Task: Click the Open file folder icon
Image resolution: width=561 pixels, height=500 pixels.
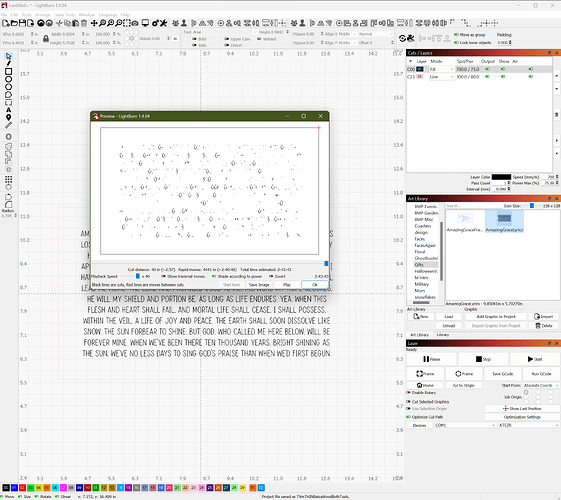Action: pyautogui.click(x=14, y=23)
